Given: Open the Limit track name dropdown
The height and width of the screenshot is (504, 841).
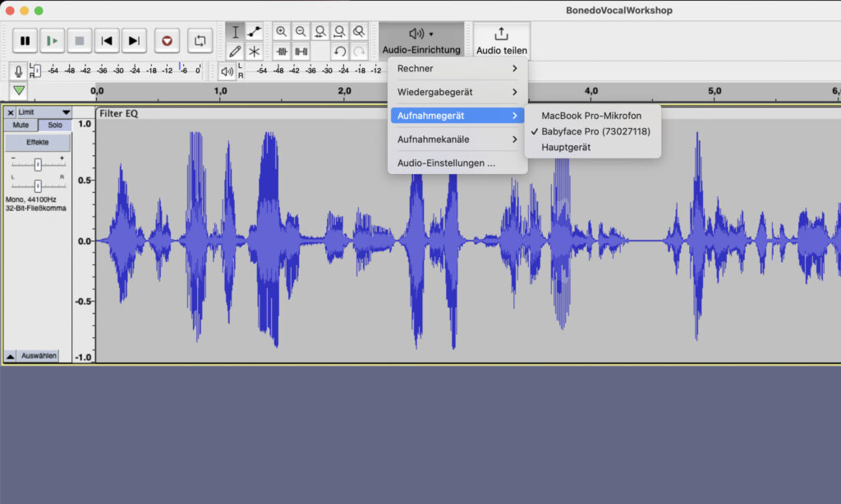Looking at the screenshot, I should pyautogui.click(x=44, y=112).
